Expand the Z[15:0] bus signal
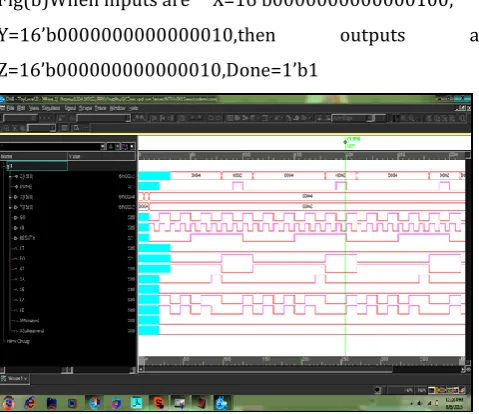Image resolution: width=479 pixels, height=414 pixels. tap(11, 176)
